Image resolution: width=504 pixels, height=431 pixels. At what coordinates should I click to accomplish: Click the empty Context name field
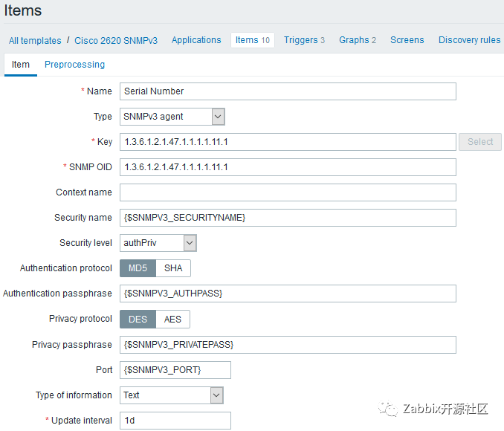pos(288,192)
